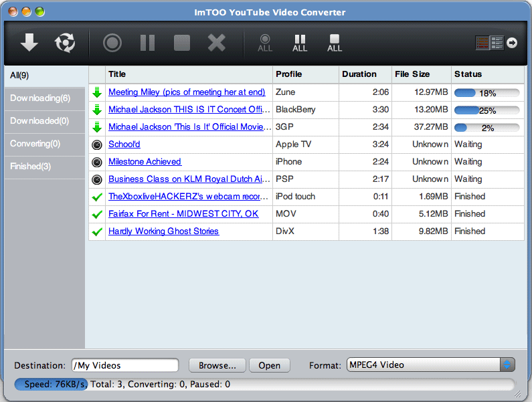Click the File Size column header
The height and width of the screenshot is (402, 532).
coord(422,74)
